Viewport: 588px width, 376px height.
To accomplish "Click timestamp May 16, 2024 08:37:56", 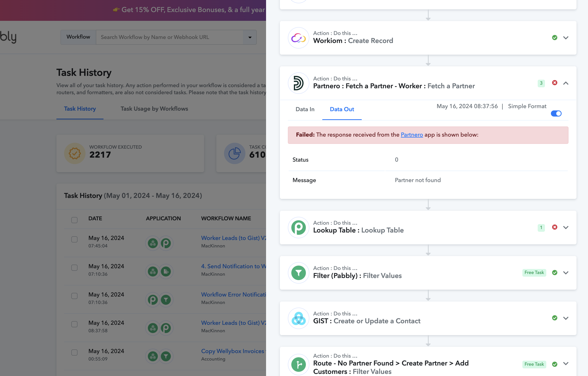I will [467, 106].
